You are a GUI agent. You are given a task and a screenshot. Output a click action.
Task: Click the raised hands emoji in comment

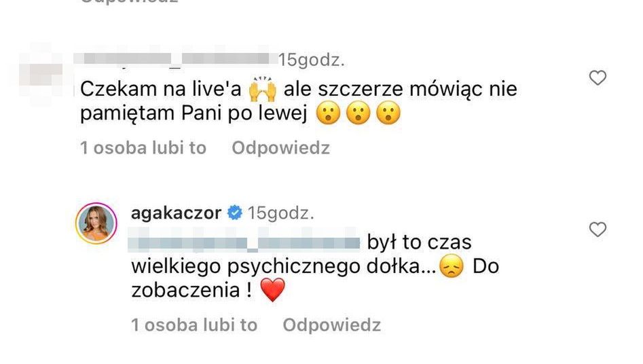pos(263,89)
